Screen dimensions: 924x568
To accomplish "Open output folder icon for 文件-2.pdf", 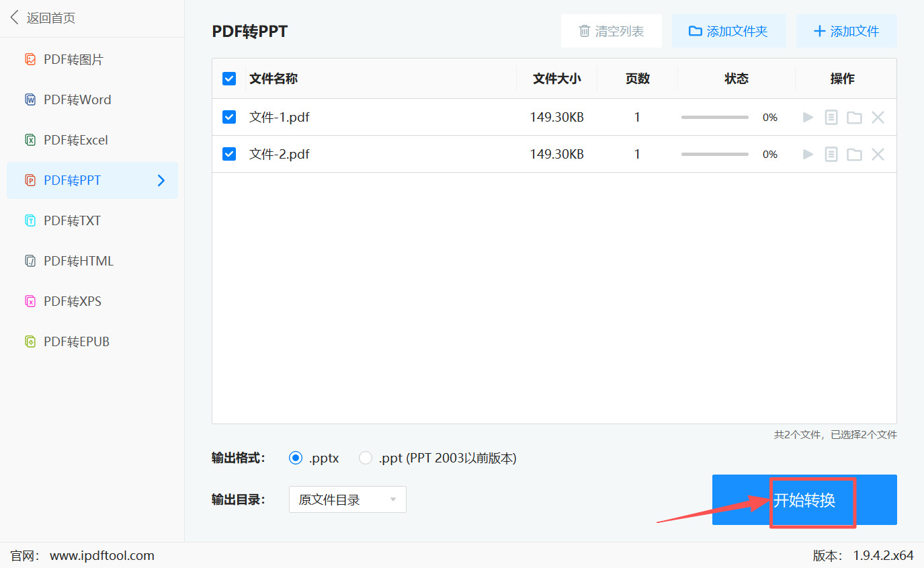I will pos(854,155).
